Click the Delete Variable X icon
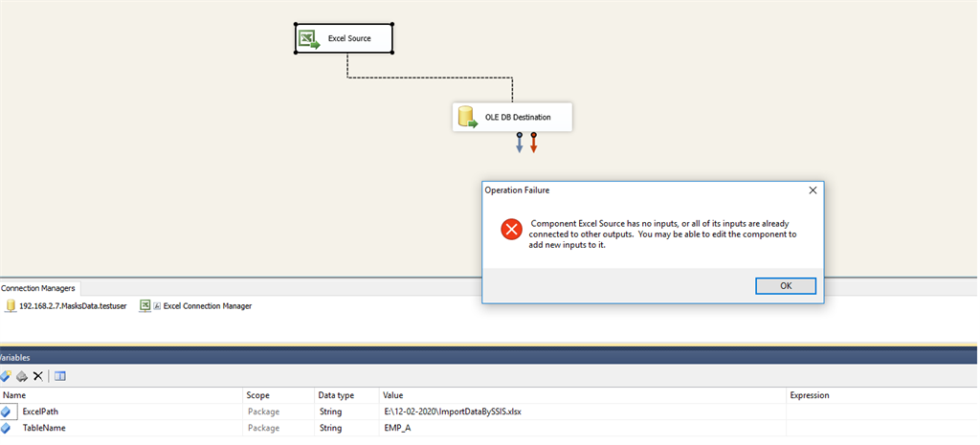The height and width of the screenshot is (445, 980). pos(37,376)
